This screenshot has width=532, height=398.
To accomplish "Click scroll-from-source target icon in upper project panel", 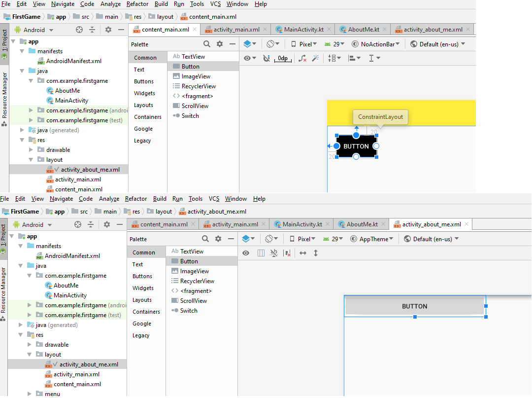I will pos(79,30).
